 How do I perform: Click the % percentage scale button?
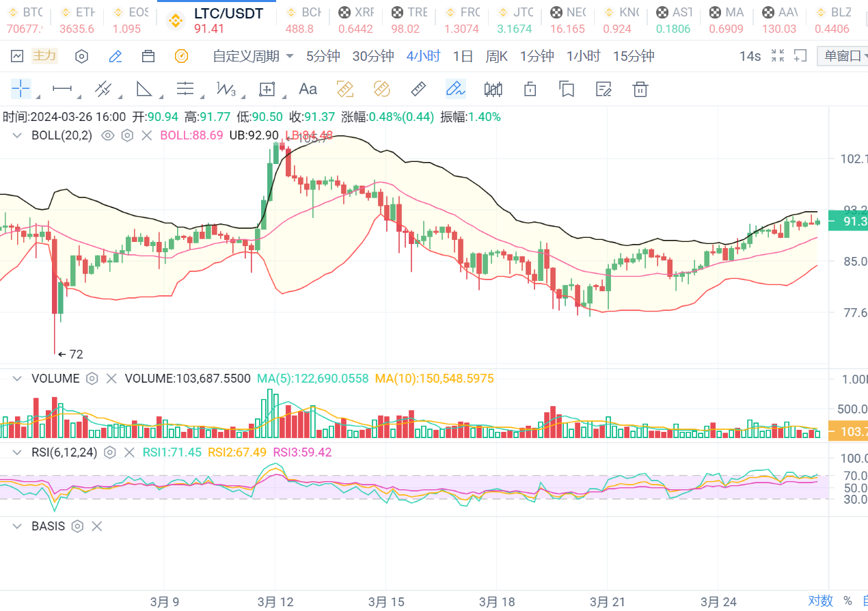[x=847, y=600]
